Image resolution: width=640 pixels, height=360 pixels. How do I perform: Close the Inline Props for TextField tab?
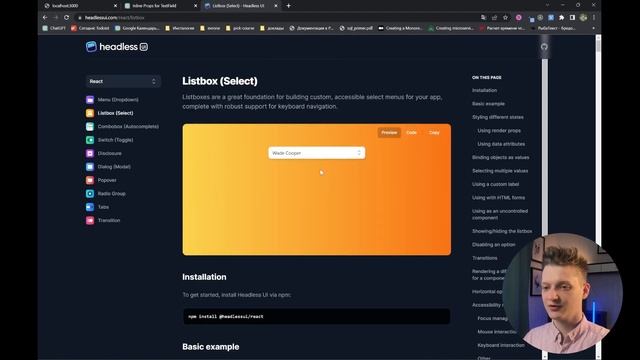point(195,6)
